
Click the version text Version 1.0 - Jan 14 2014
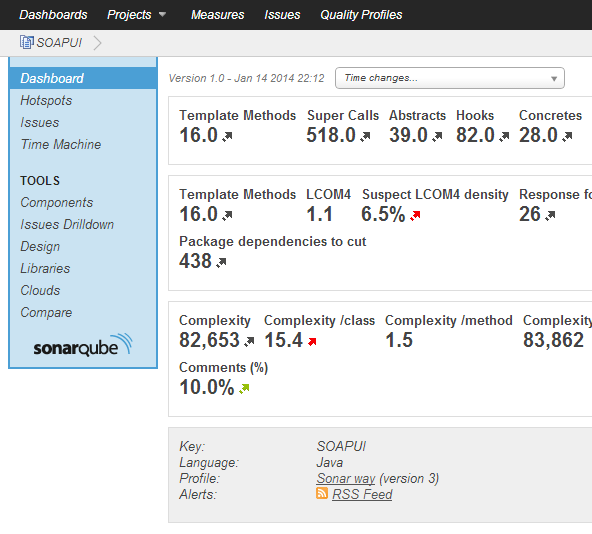pyautogui.click(x=246, y=78)
